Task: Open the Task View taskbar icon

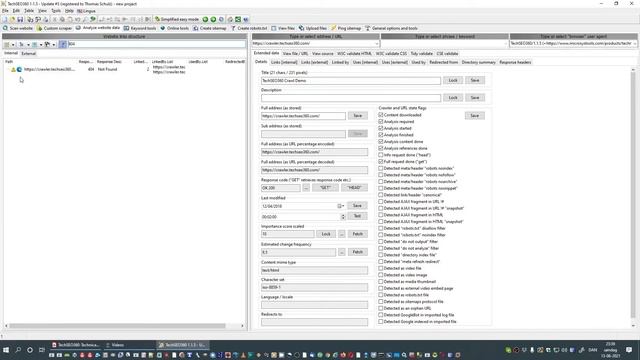Action: point(42,350)
